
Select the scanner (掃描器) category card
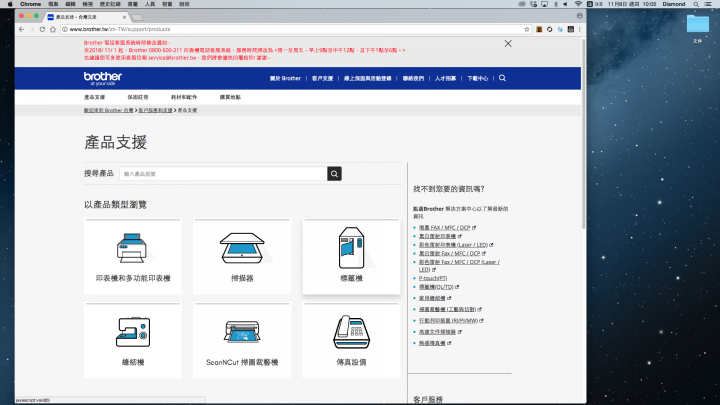tap(242, 256)
